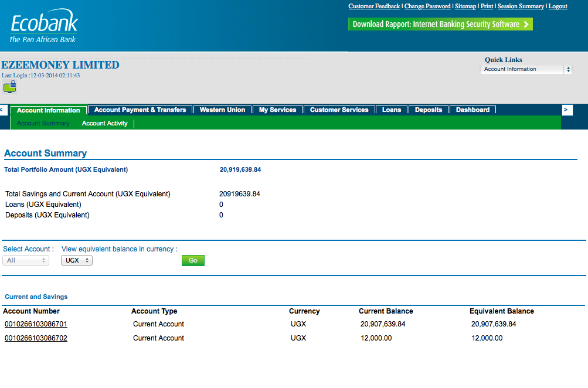Viewport: 588px width, 388px height.
Task: Switch to the Account Activity tab
Action: point(104,123)
